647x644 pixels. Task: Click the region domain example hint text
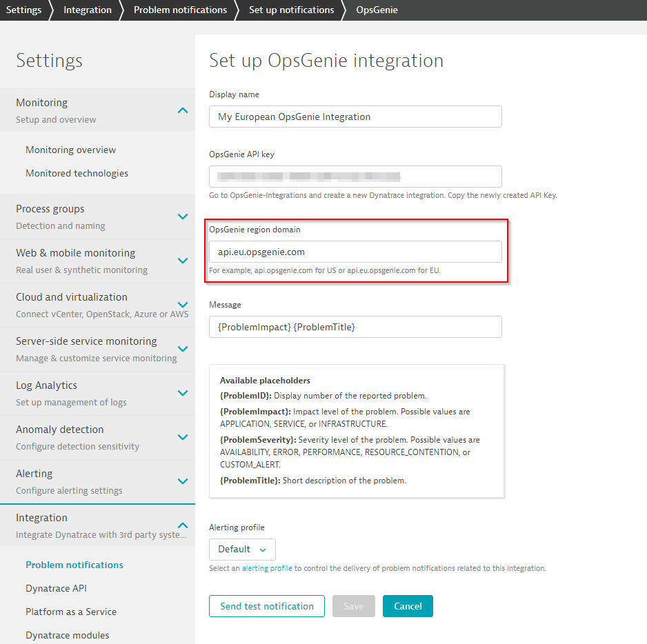(325, 271)
